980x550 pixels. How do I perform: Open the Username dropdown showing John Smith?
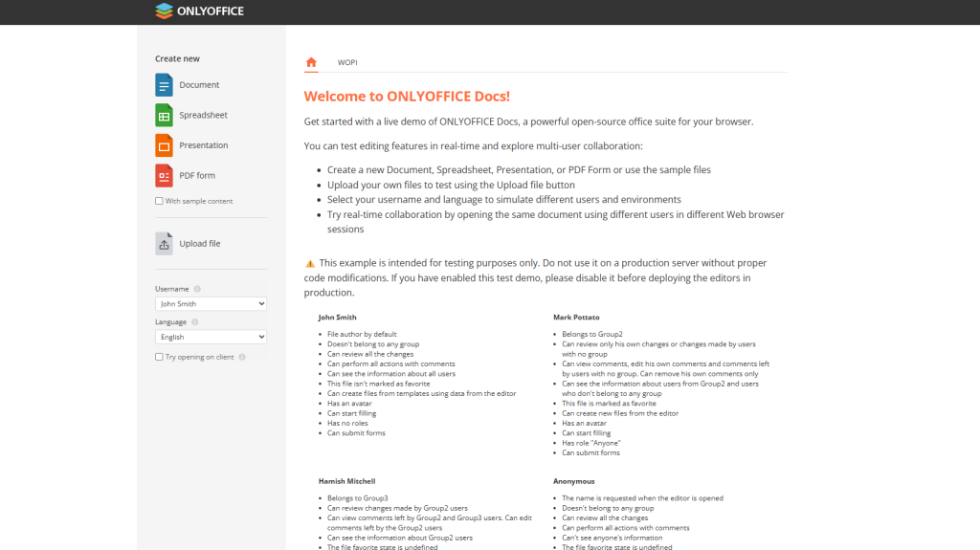pos(211,304)
